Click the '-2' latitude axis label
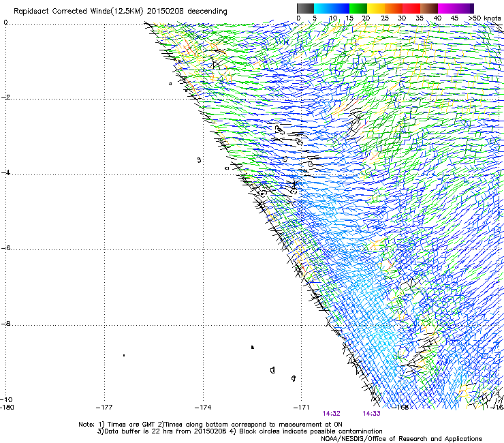Screen dimensions: 504x443 5,97
